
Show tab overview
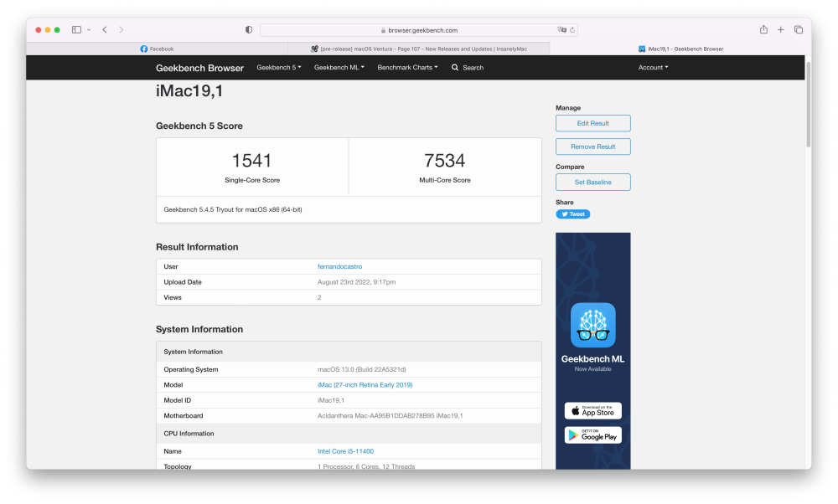[x=799, y=30]
